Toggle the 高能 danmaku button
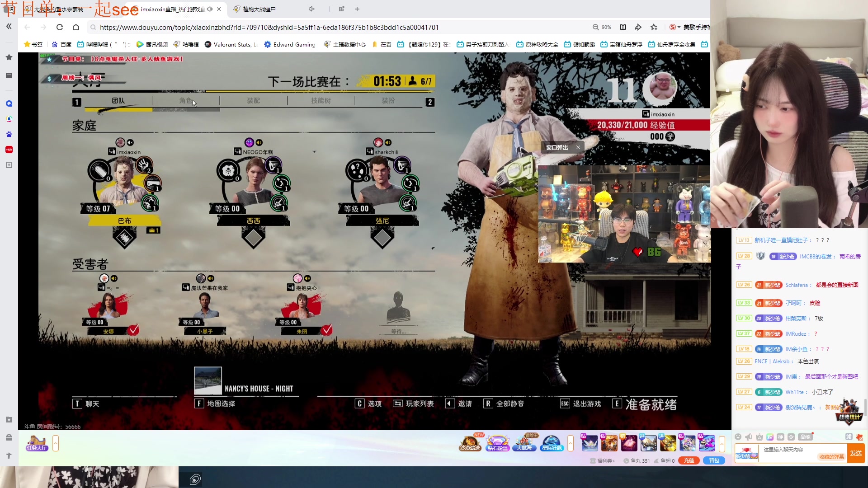This screenshot has height=488, width=868. coord(805,437)
